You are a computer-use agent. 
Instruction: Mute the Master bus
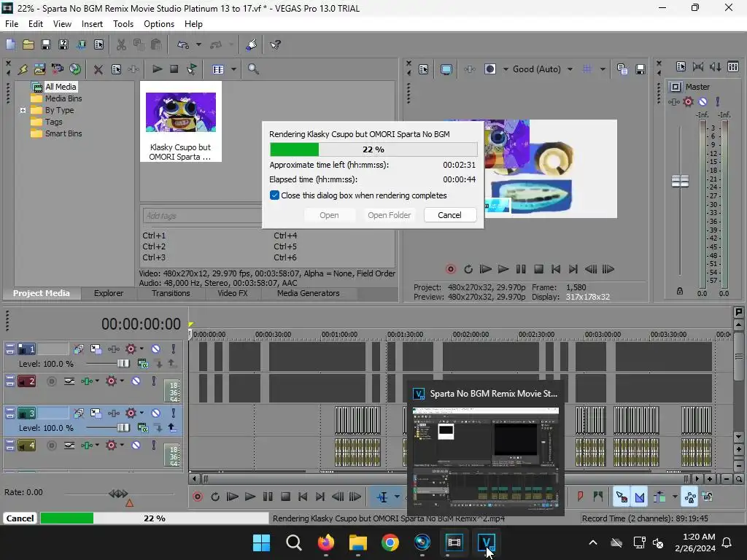[703, 101]
